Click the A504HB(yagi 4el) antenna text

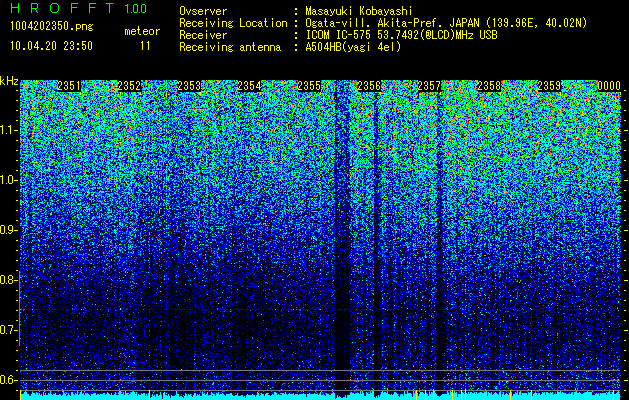tap(353, 47)
